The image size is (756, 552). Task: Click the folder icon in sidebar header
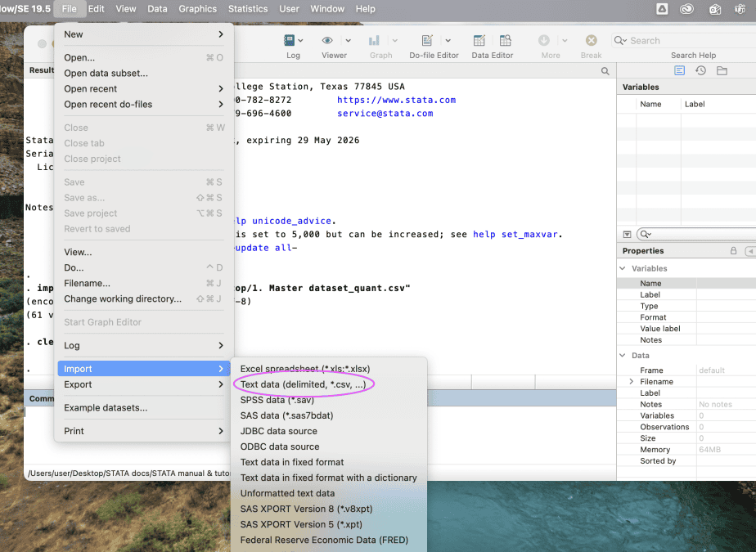coord(722,71)
